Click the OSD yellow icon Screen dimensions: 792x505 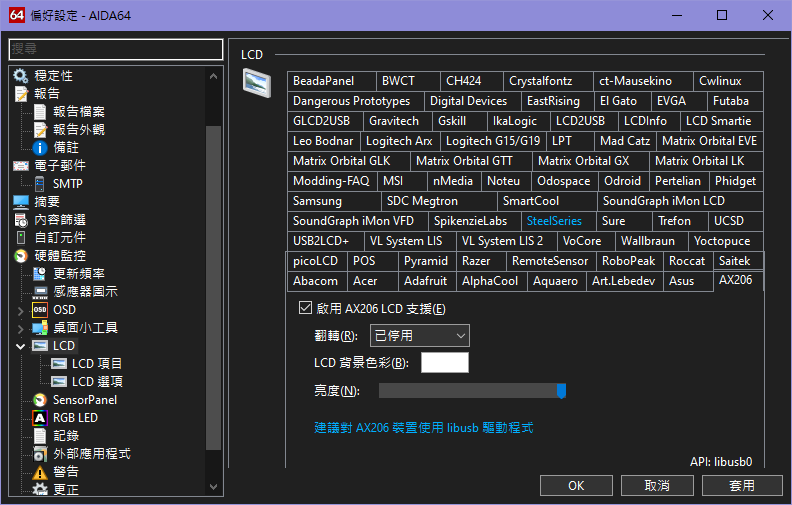pyautogui.click(x=40, y=310)
